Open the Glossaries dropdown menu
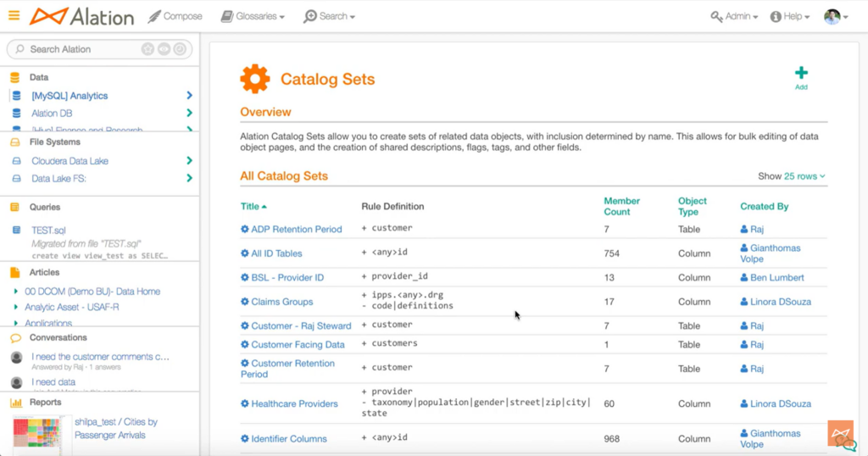The height and width of the screenshot is (456, 868). tap(253, 16)
